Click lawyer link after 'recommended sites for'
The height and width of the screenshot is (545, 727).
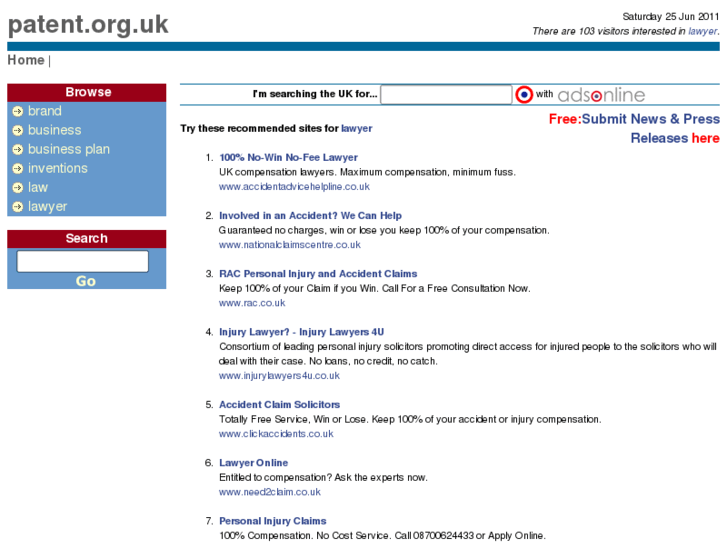point(357,128)
